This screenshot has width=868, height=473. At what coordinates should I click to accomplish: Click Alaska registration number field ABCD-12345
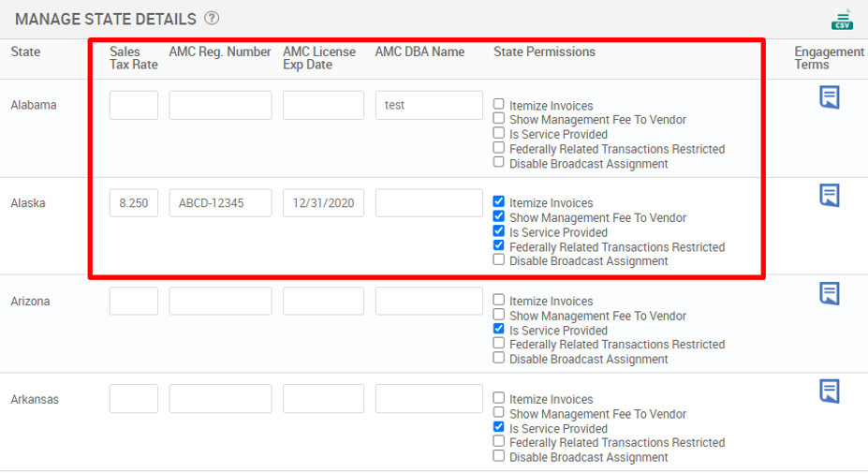tap(220, 202)
